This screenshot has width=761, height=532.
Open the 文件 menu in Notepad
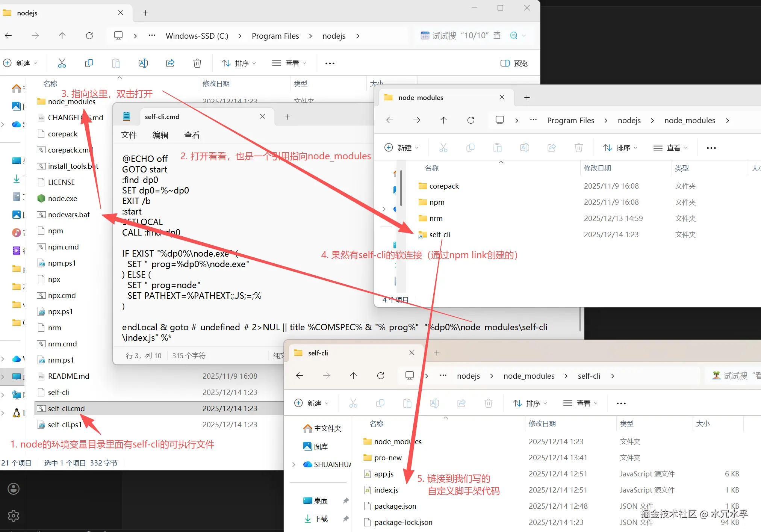pyautogui.click(x=129, y=135)
